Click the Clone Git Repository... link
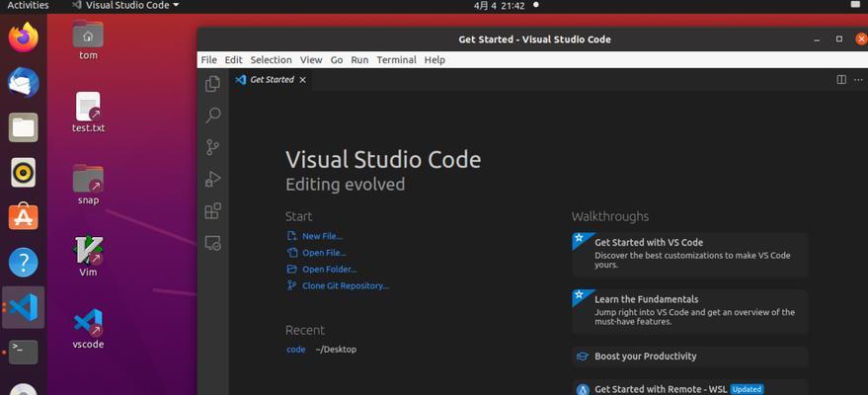This screenshot has height=395, width=868. point(346,286)
